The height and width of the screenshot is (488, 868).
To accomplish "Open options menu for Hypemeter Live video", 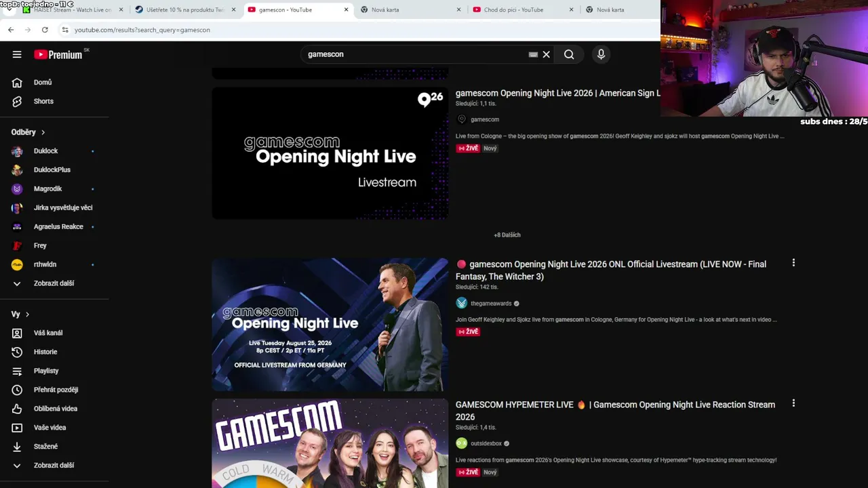I will point(793,403).
